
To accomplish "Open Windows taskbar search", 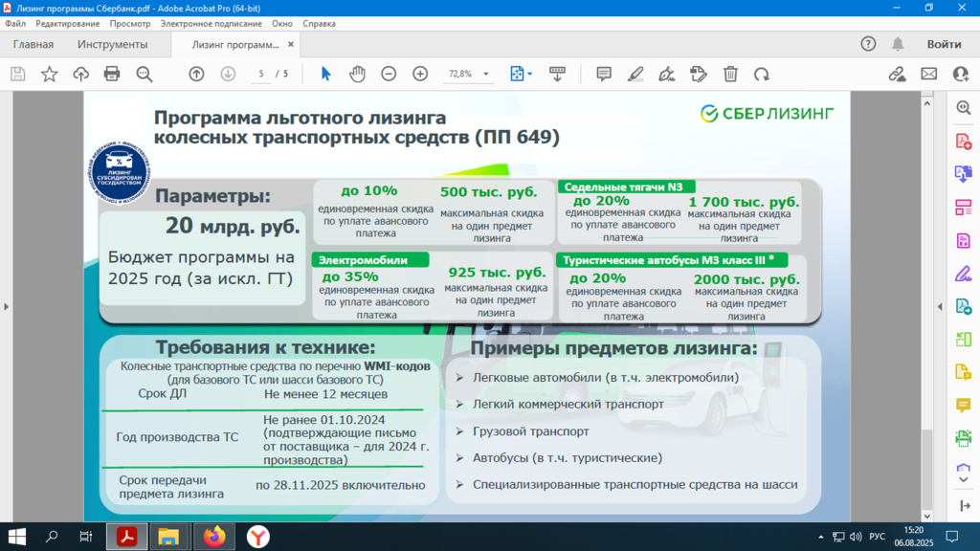I will coord(52,537).
